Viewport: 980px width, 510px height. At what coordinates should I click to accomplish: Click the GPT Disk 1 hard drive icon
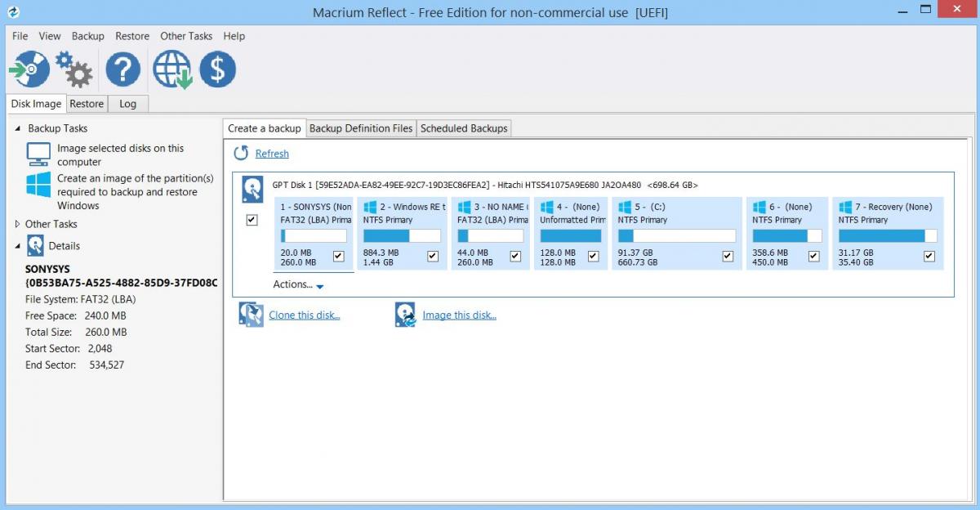point(252,190)
